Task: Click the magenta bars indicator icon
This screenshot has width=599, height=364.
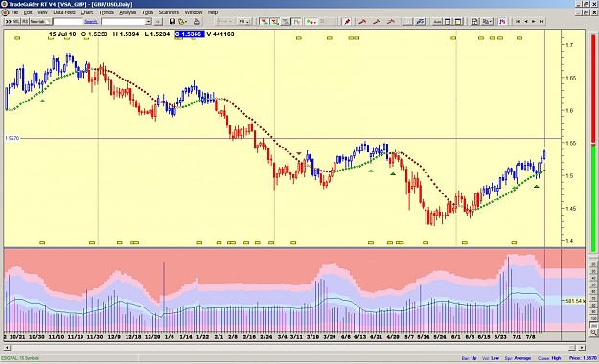Action: click(x=502, y=22)
